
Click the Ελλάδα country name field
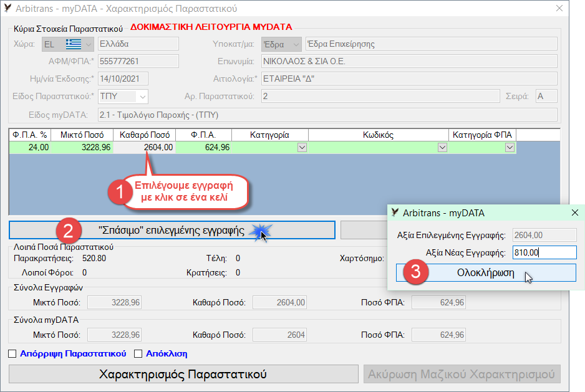pos(138,44)
